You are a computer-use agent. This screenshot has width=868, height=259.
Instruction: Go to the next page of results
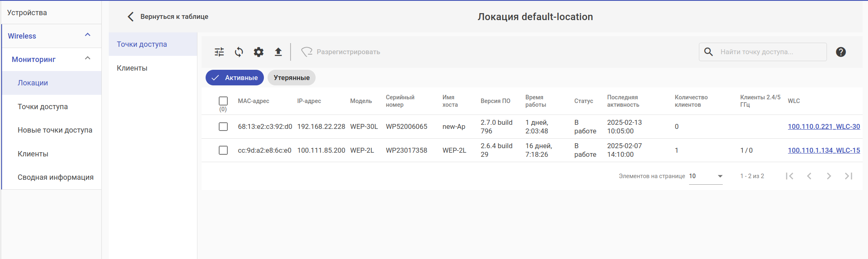(x=829, y=176)
